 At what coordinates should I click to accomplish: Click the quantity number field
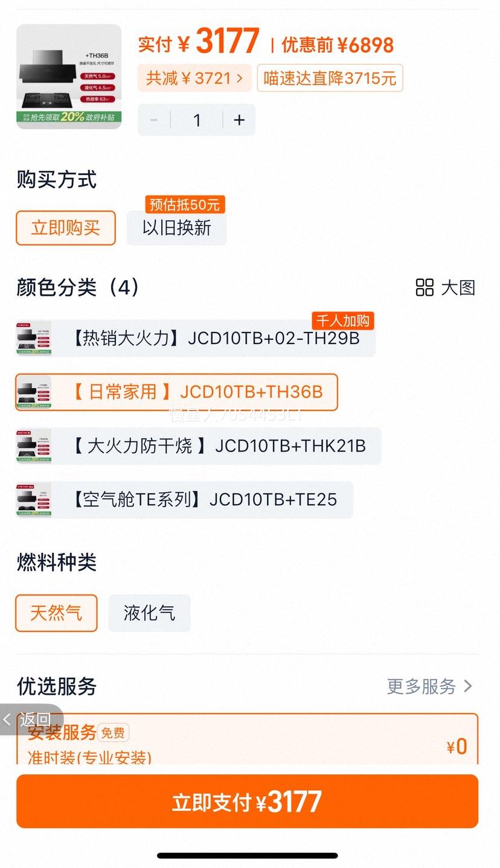(x=197, y=120)
